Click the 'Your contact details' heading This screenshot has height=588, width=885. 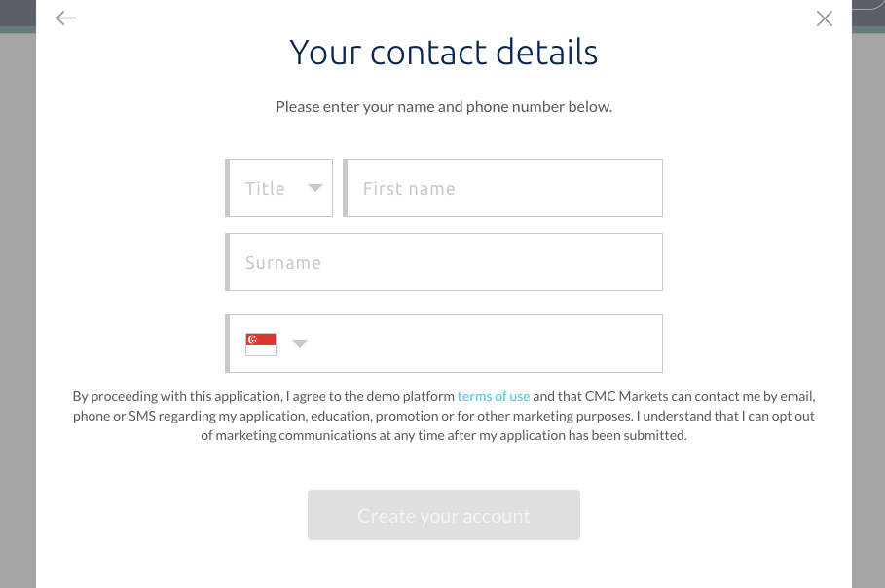pyautogui.click(x=444, y=52)
